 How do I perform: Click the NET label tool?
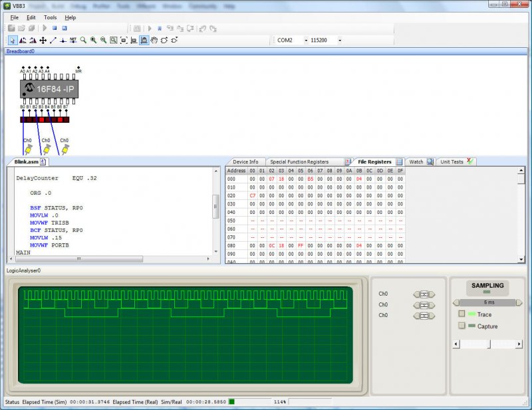(x=73, y=41)
